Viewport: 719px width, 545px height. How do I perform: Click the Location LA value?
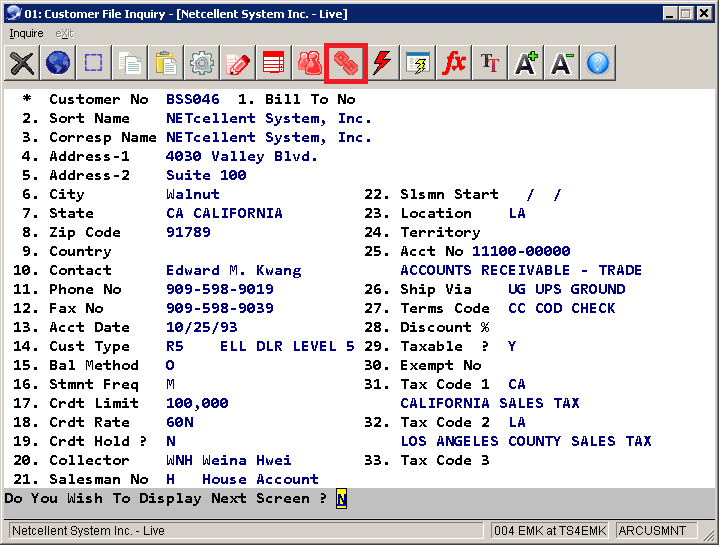pos(517,213)
